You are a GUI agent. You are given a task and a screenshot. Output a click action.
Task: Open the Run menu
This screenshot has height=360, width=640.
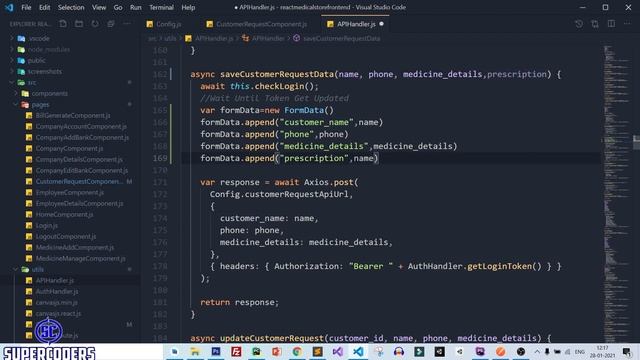tap(136, 7)
